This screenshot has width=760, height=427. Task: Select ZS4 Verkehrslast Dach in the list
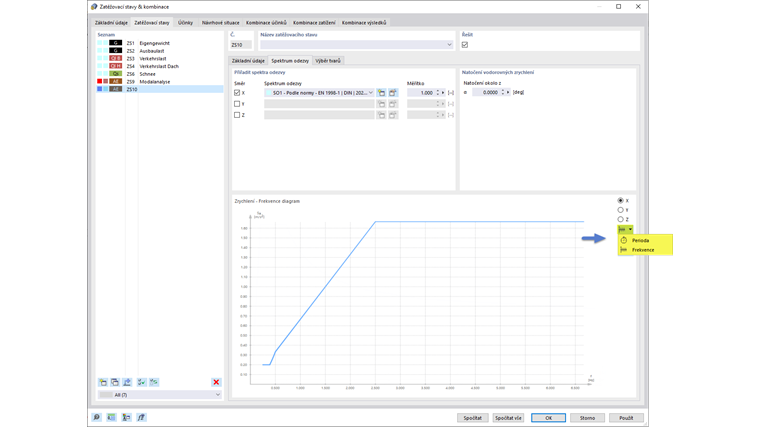159,66
